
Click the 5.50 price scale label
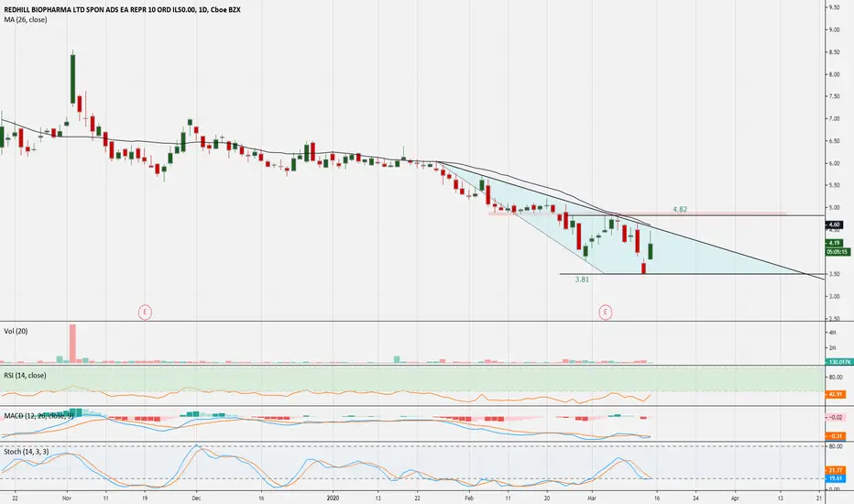pyautogui.click(x=834, y=185)
